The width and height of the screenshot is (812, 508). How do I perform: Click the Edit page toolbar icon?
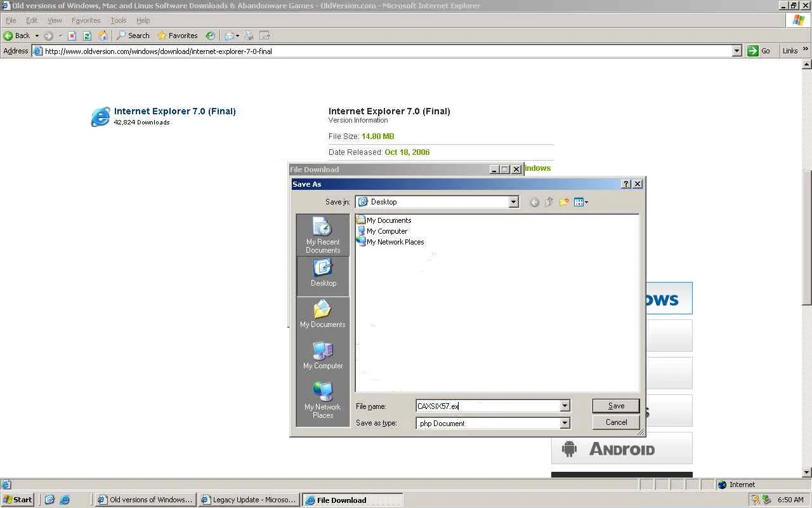(x=265, y=36)
